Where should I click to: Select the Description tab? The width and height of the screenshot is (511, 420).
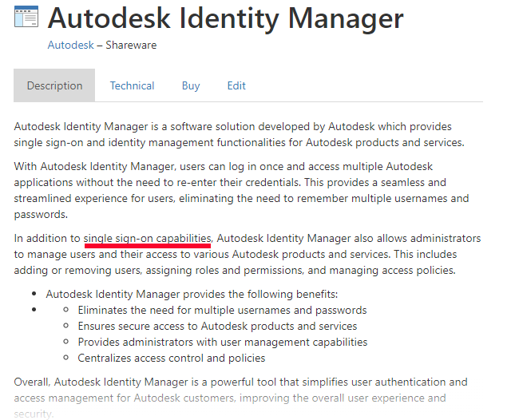pos(54,85)
